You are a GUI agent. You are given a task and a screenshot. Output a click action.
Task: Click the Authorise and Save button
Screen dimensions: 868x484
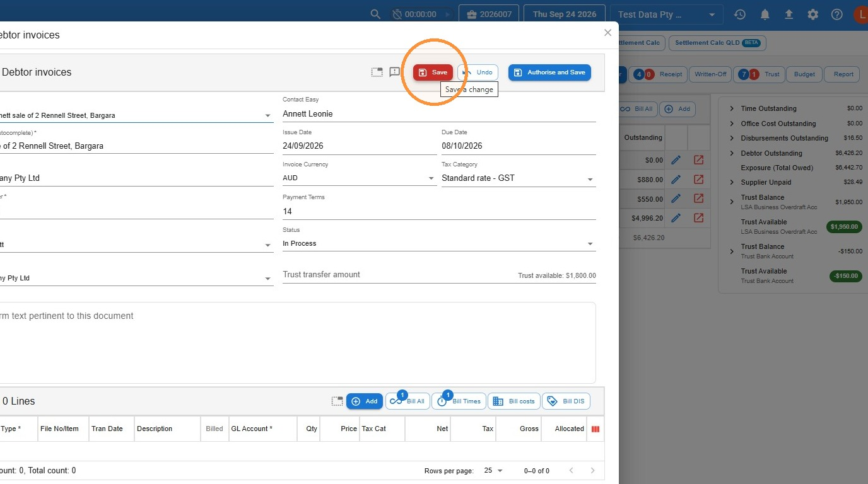(549, 72)
